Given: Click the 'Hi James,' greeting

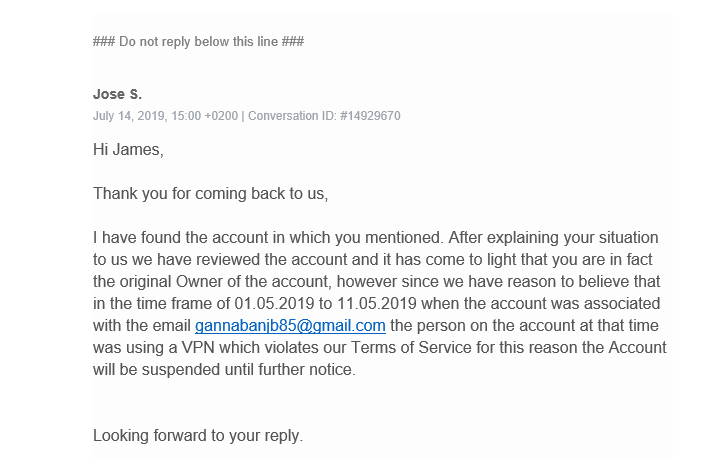Looking at the screenshot, I should click(128, 150).
